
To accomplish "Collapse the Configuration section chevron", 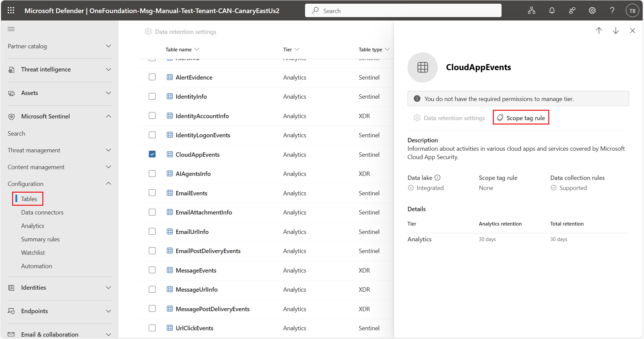I will (x=108, y=183).
